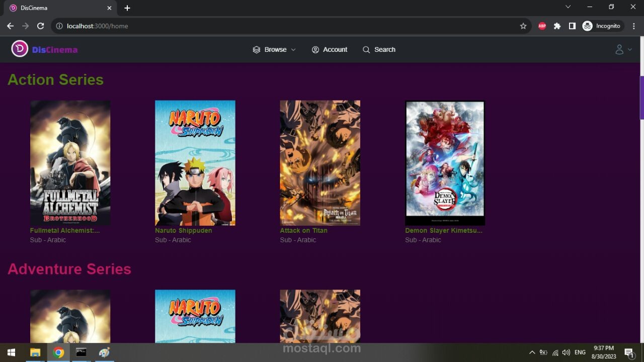
Task: Click the 'Fullmetal Alchemist:...' title link
Action: 65,230
